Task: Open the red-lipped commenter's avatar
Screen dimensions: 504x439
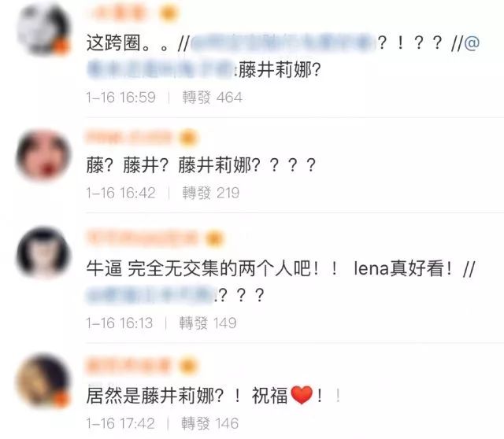Action: 44,154
